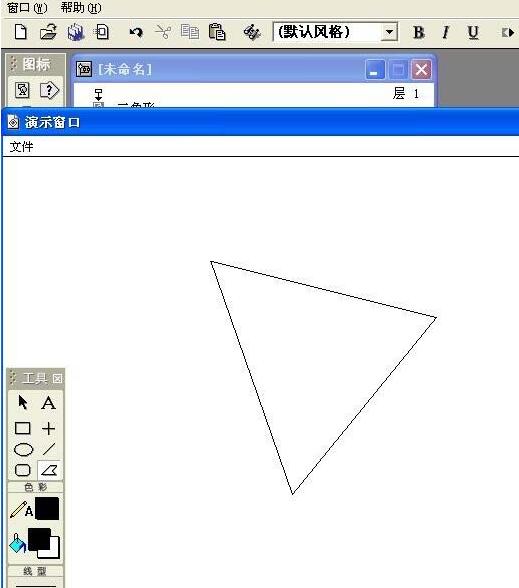The image size is (519, 588).
Task: Click the paste clipboard icon
Action: point(217,32)
